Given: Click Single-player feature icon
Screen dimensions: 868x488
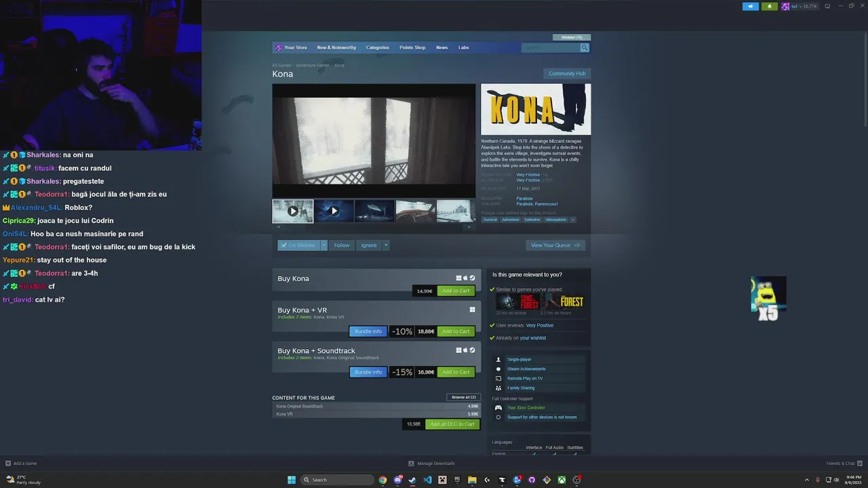Looking at the screenshot, I should pyautogui.click(x=498, y=360).
